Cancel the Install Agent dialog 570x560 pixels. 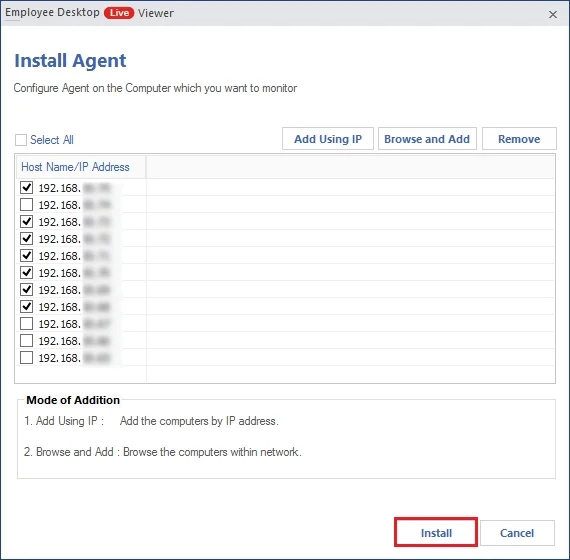(x=517, y=533)
